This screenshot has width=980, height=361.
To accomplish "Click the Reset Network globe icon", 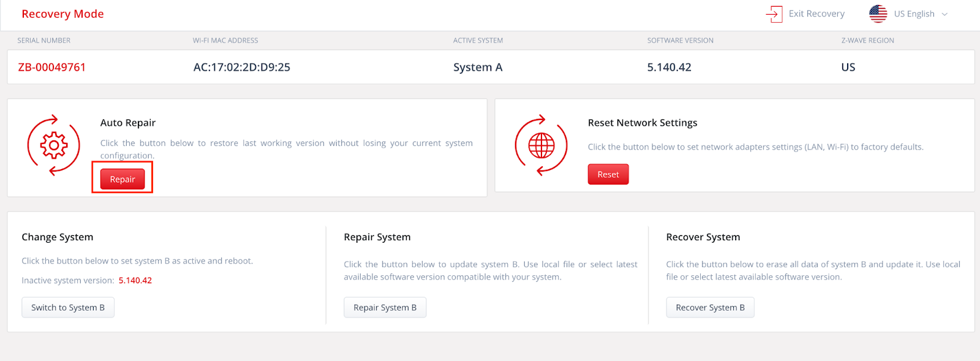I will 541,145.
